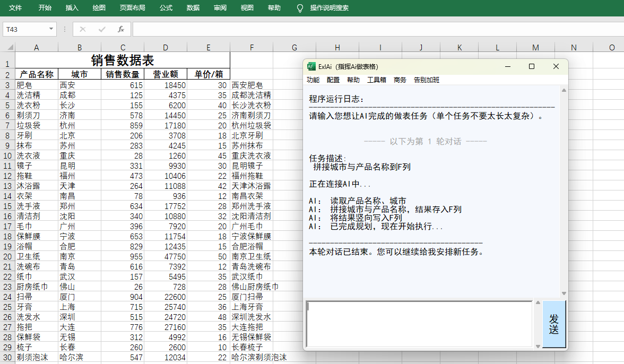Click the cell containing 哈尔滨 city
This screenshot has width=624, height=364.
pos(80,357)
